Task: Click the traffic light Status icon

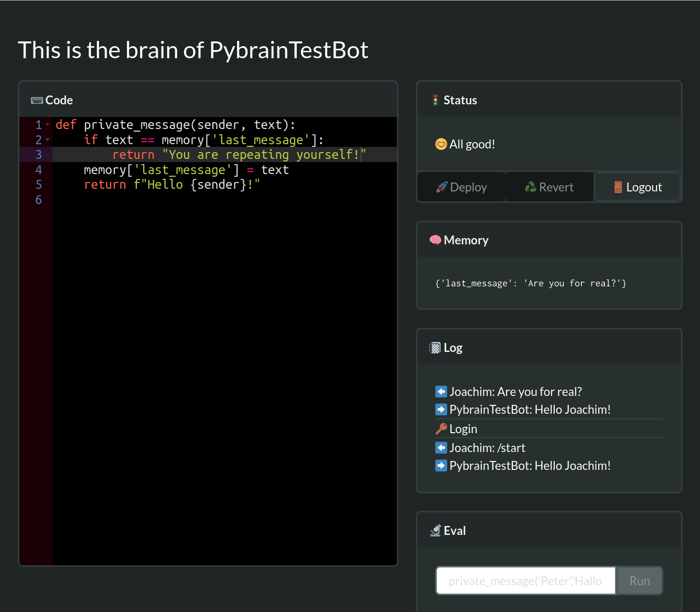Action: [x=435, y=100]
